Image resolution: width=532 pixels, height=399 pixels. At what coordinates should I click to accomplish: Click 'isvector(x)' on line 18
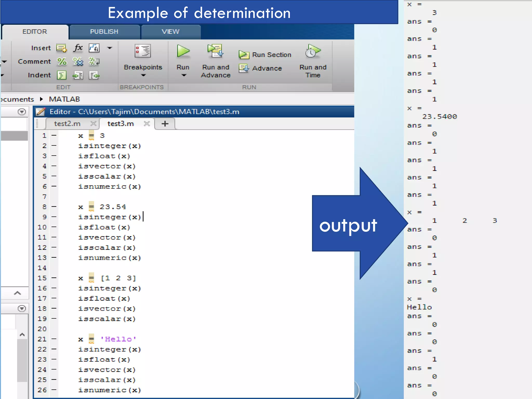click(x=107, y=309)
